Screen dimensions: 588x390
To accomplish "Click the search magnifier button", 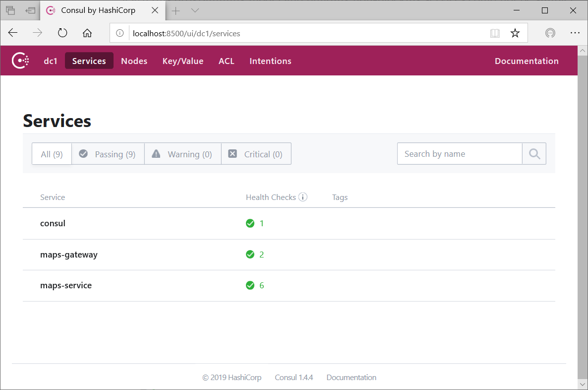I will [534, 154].
